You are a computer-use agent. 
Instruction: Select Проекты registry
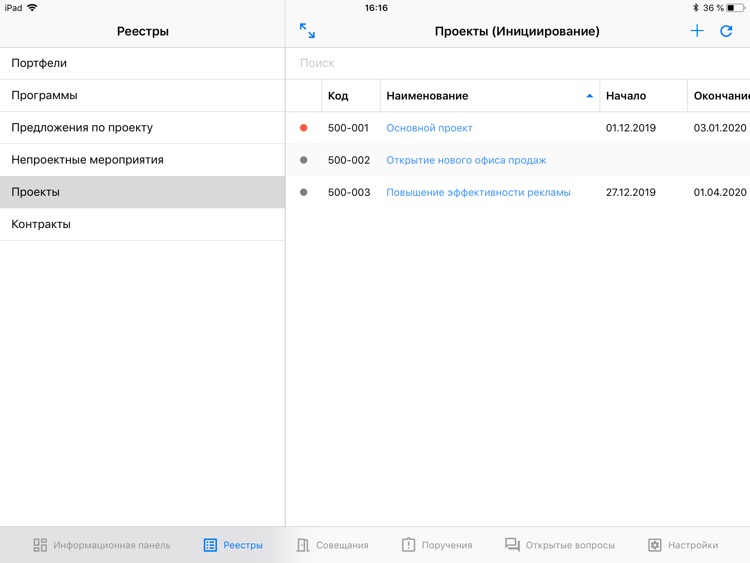point(143,192)
